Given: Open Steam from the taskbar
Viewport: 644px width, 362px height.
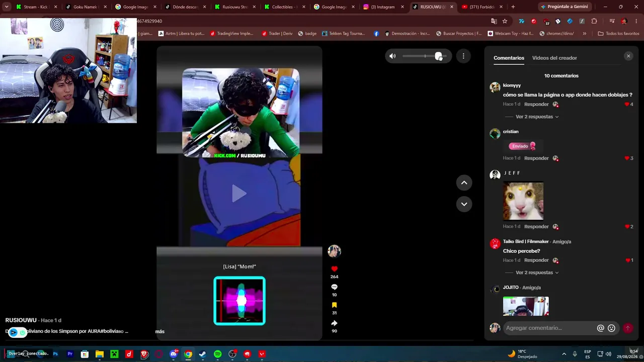Looking at the screenshot, I should 203,354.
